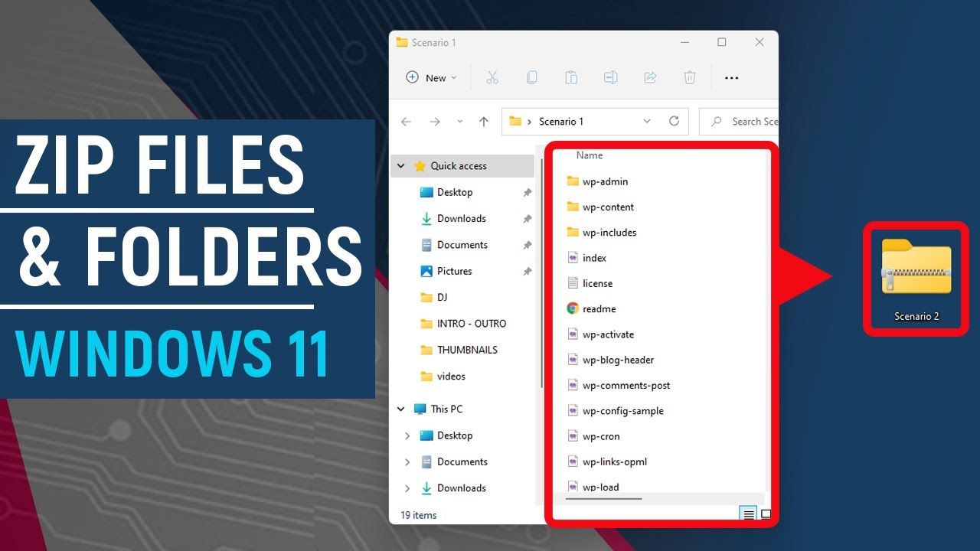This screenshot has width=980, height=551.
Task: Switch to details view icon in status bar
Action: (750, 514)
